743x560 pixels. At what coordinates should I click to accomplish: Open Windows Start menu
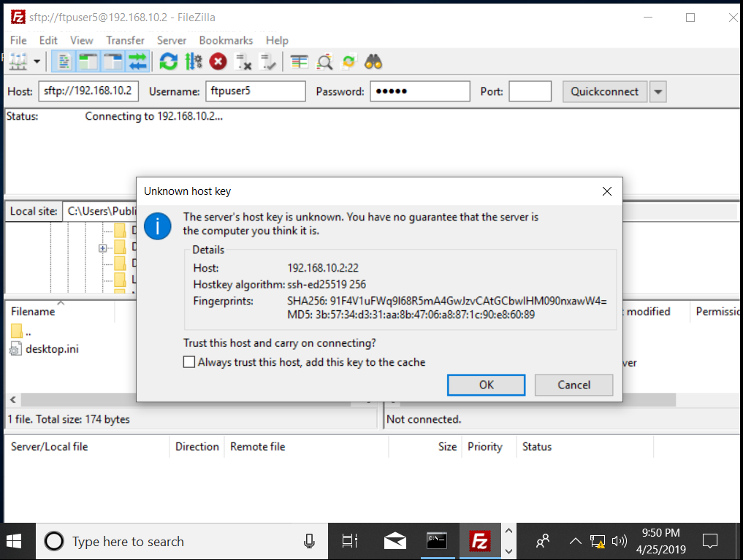[x=14, y=541]
